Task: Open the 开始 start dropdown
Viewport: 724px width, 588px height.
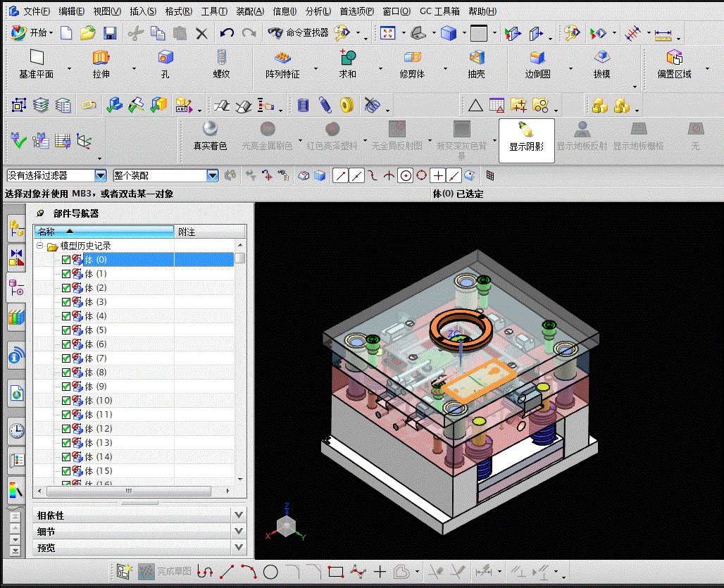Action: click(32, 33)
